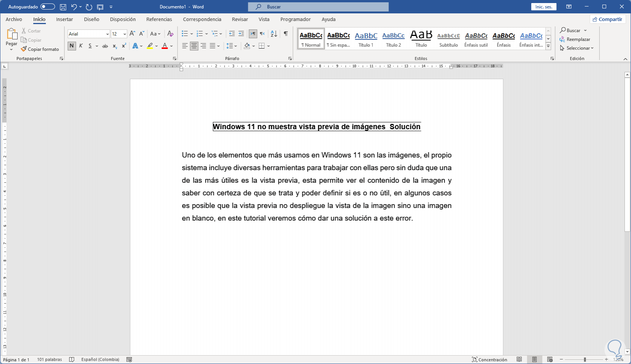
Task: Switch to the Revisar tab
Action: click(240, 19)
